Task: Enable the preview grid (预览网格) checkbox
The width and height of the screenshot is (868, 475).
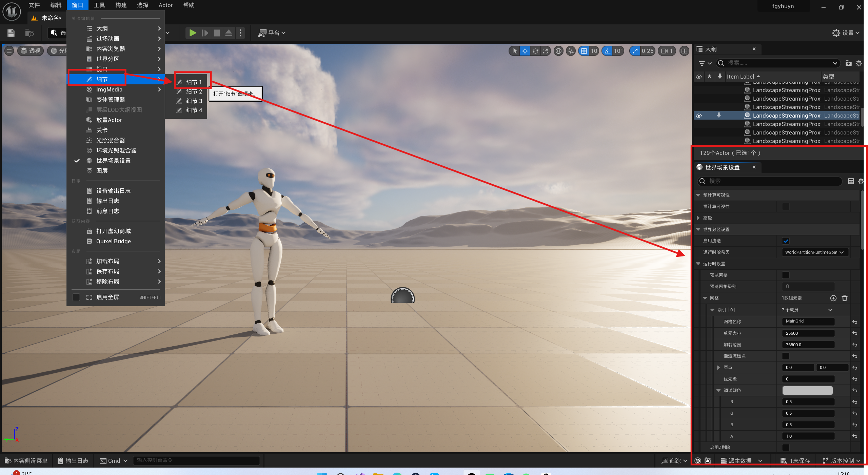Action: pos(786,275)
